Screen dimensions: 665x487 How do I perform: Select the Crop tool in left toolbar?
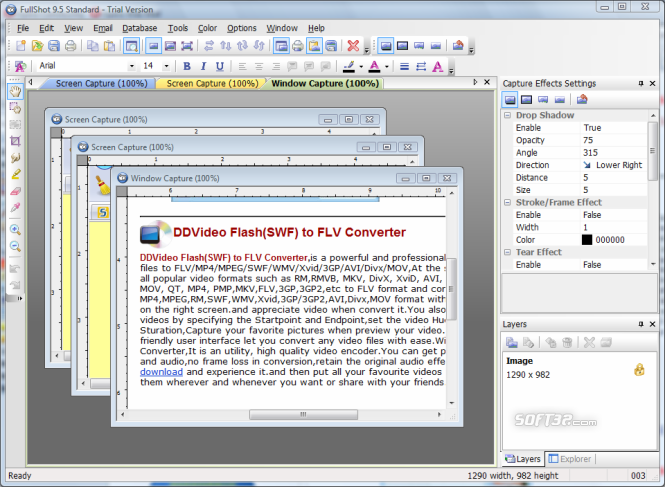[15, 141]
